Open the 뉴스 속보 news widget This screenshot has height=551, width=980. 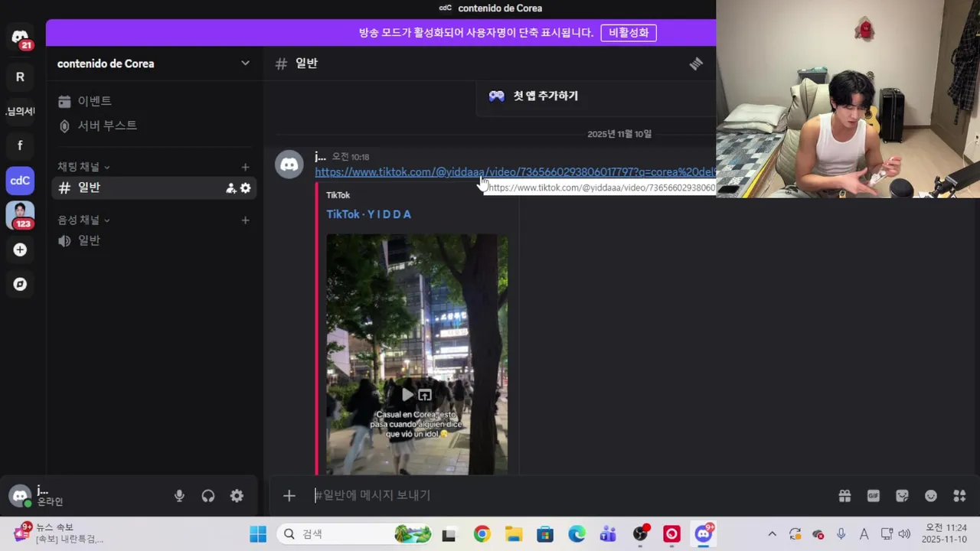[x=57, y=533]
